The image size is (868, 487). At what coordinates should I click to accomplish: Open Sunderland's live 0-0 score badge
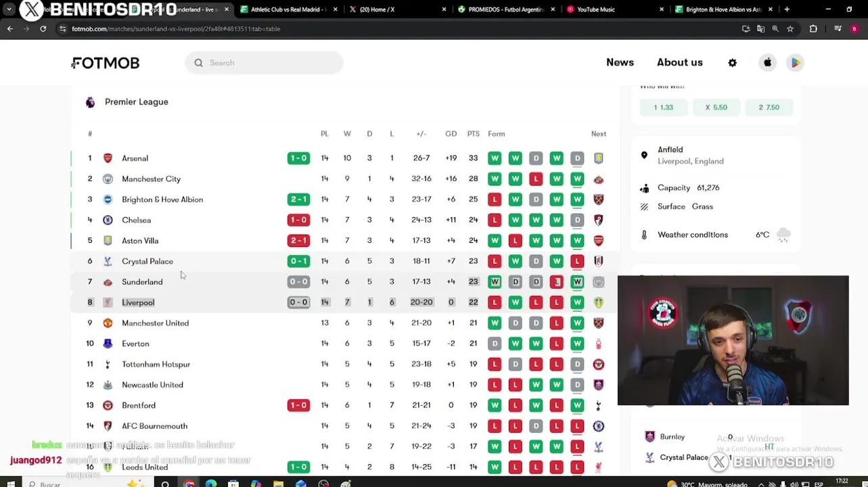tap(298, 282)
